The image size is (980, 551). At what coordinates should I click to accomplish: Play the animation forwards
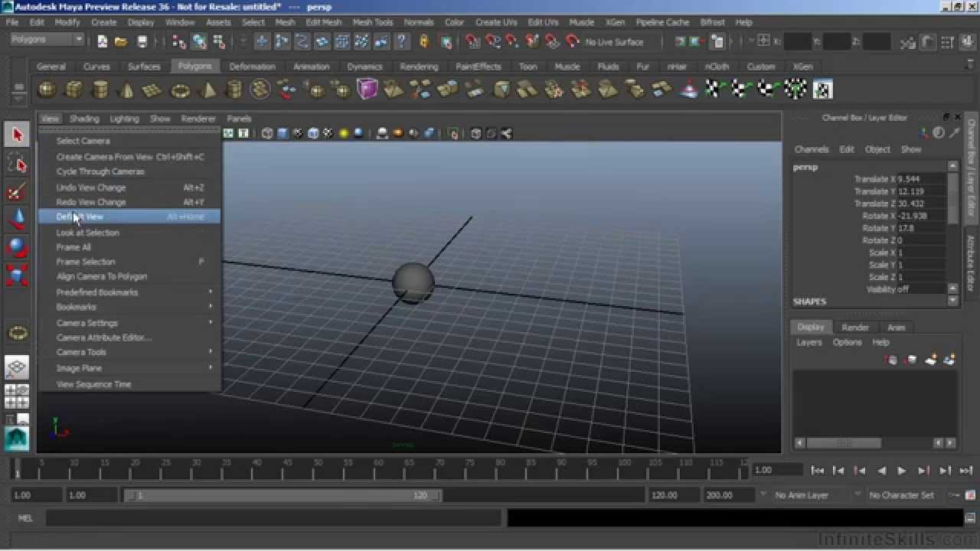(902, 471)
